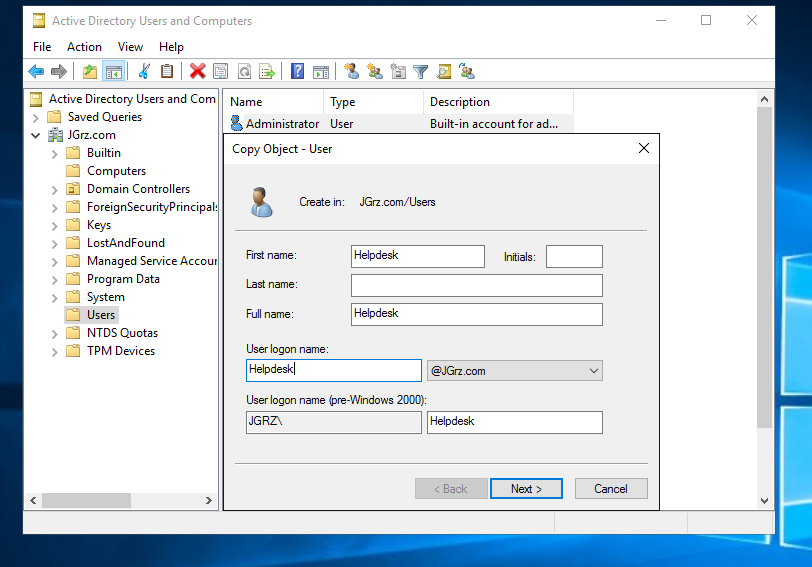The width and height of the screenshot is (812, 567).
Task: Open the Action menu
Action: (x=84, y=47)
